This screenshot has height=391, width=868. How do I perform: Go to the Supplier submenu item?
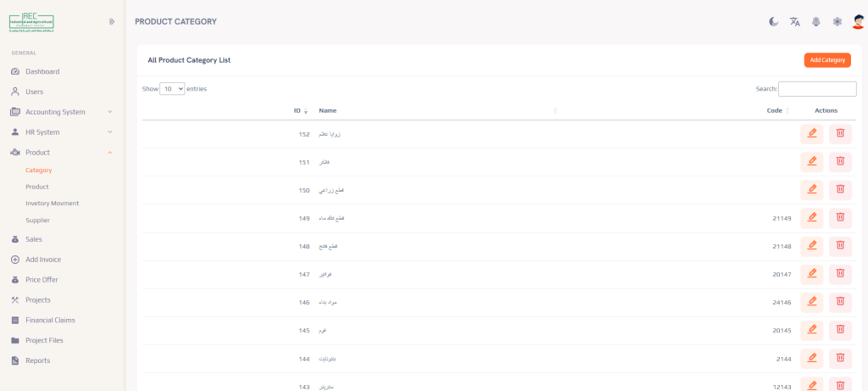pos(37,221)
